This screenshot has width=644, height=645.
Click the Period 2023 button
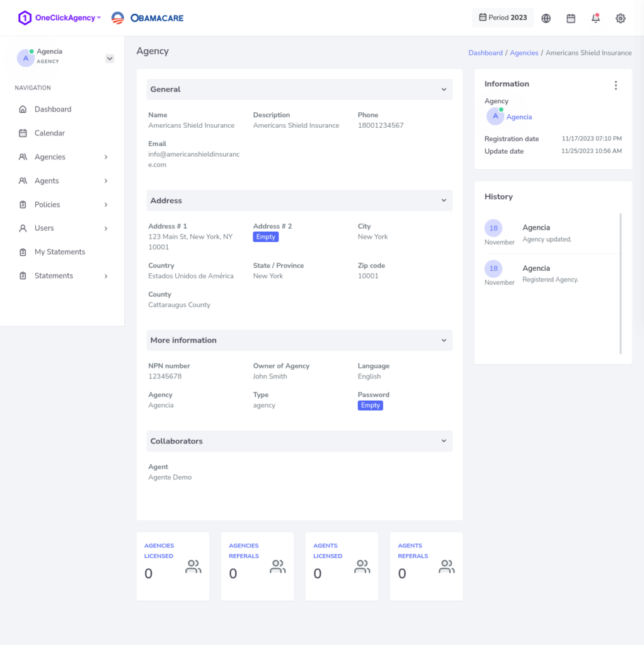(x=502, y=18)
